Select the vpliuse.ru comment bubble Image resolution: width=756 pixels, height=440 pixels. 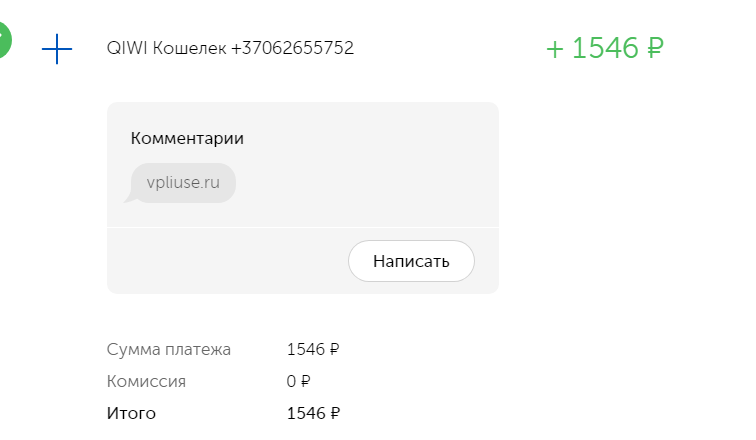coord(183,183)
